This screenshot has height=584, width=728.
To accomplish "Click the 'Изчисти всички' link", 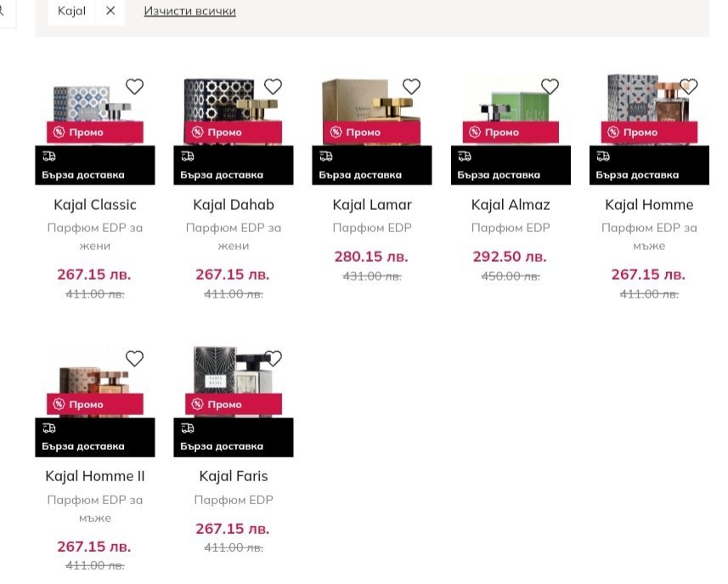I will coord(189,11).
